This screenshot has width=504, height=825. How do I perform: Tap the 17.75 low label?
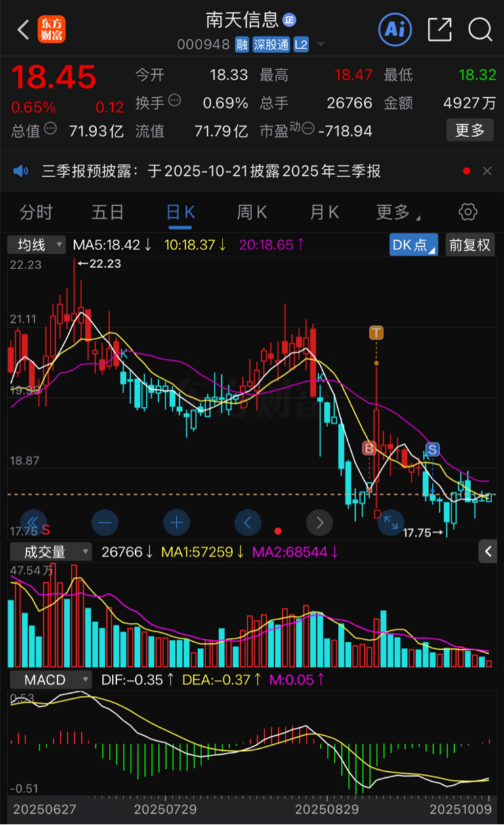pos(423,533)
